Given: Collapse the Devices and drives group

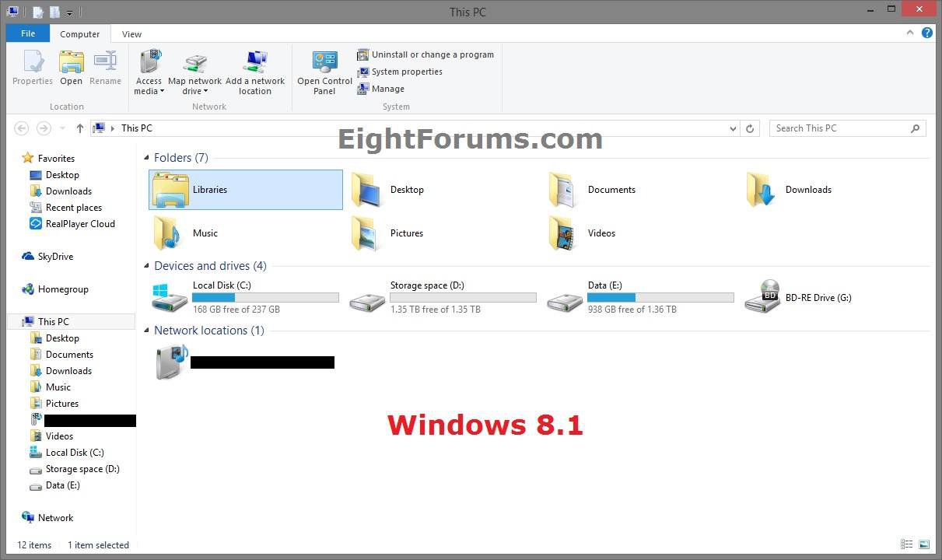Looking at the screenshot, I should click(x=147, y=266).
